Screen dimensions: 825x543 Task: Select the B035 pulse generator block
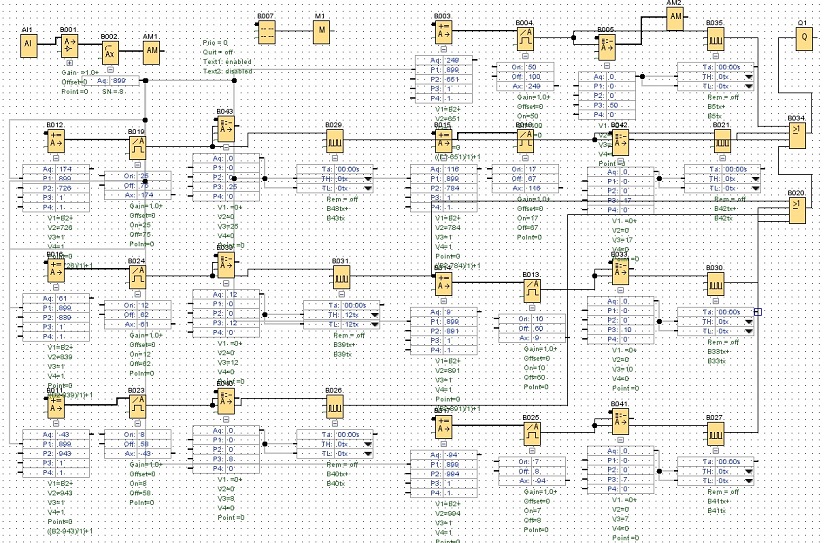715,39
